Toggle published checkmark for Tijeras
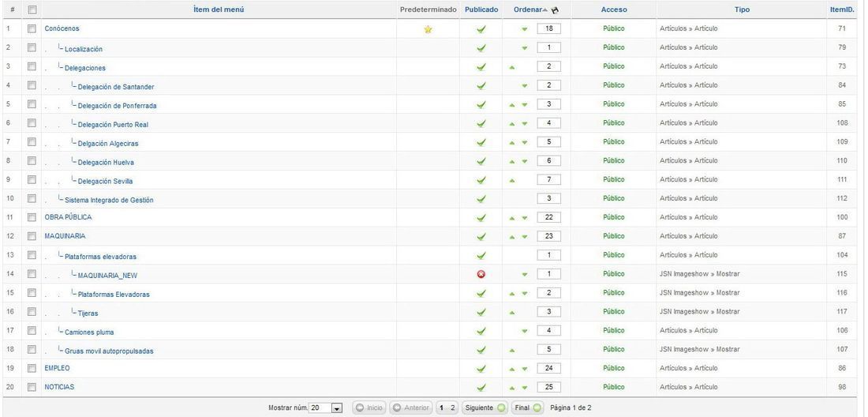The image size is (868, 417). (x=481, y=312)
